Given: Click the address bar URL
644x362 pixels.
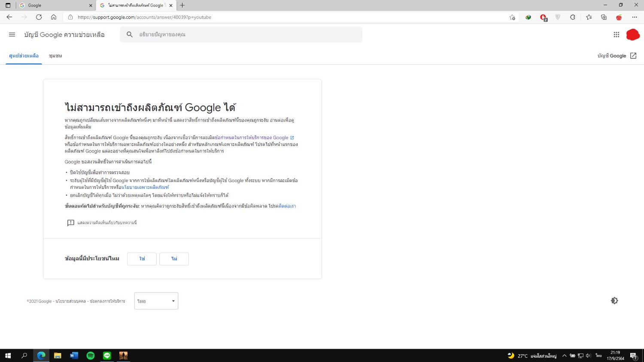Looking at the screenshot, I should click(x=145, y=17).
